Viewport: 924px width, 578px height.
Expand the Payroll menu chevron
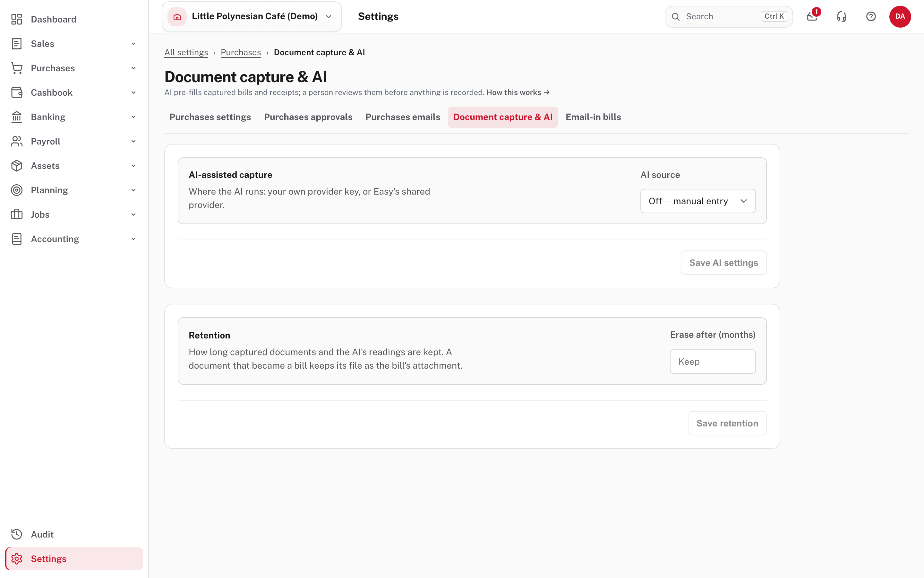pos(133,141)
